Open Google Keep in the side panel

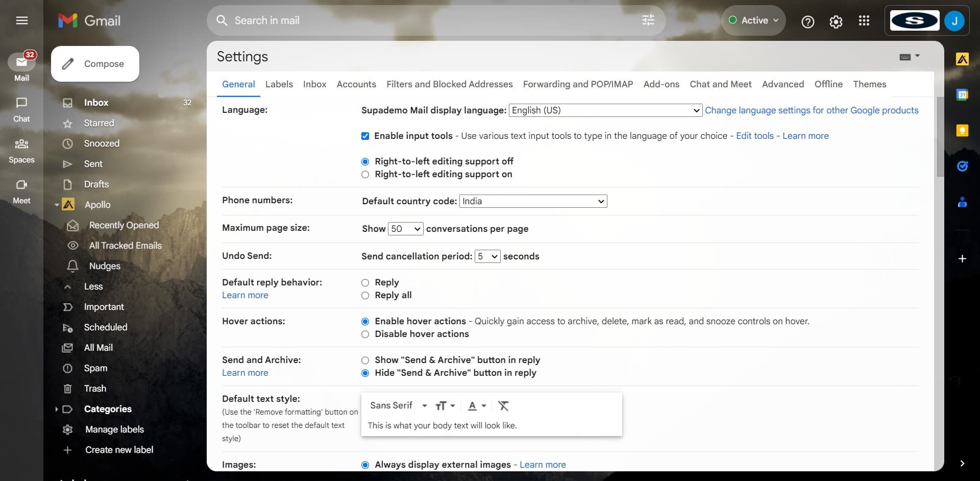click(963, 131)
